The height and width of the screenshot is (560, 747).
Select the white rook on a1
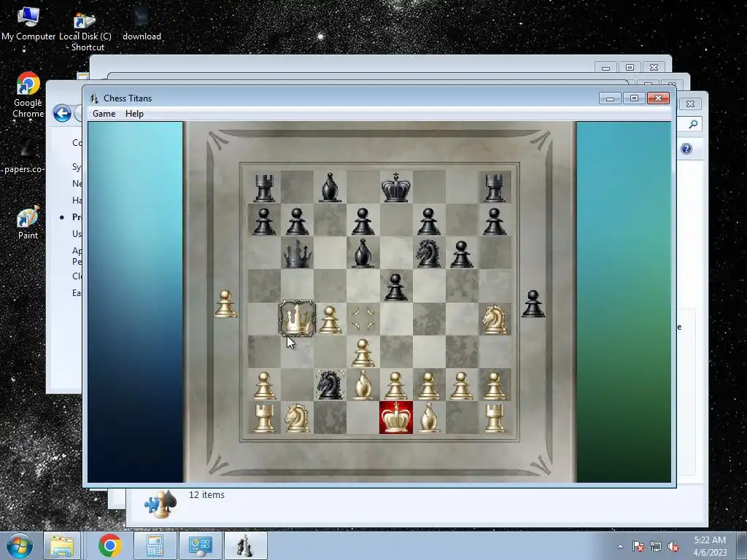click(x=264, y=418)
